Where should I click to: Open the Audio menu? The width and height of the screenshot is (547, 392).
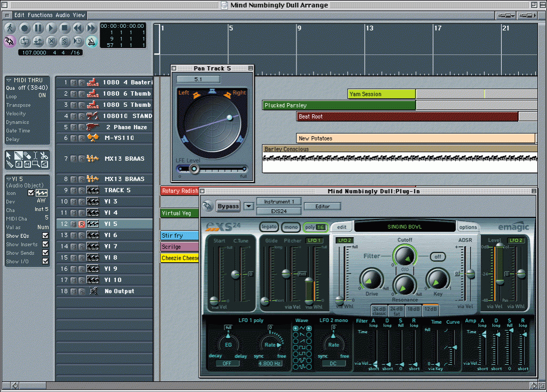[63, 15]
